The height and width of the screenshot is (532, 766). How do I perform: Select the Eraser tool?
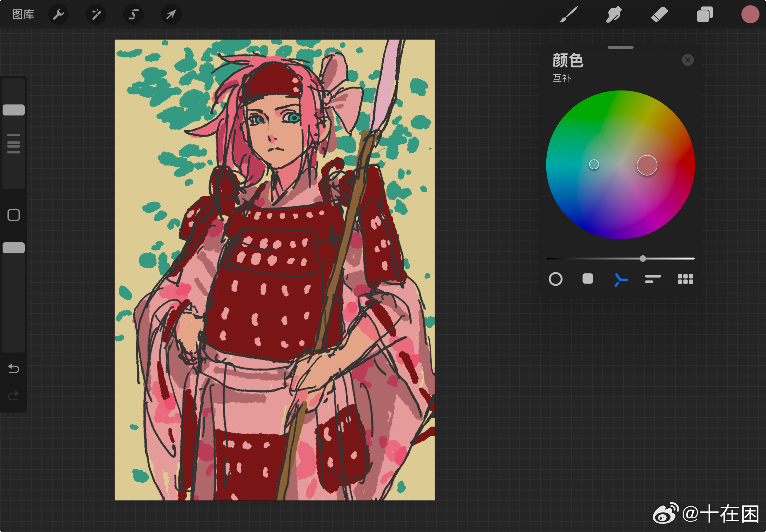point(659,14)
